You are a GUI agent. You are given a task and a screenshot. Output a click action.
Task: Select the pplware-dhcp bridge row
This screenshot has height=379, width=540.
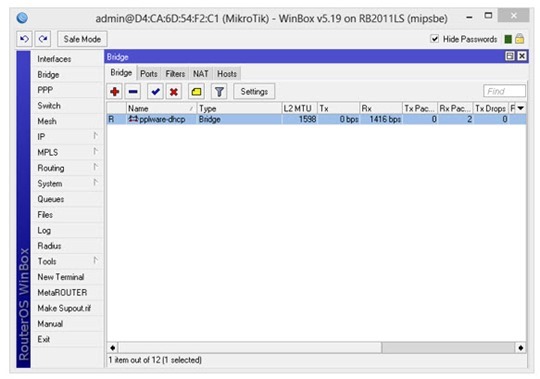point(316,119)
